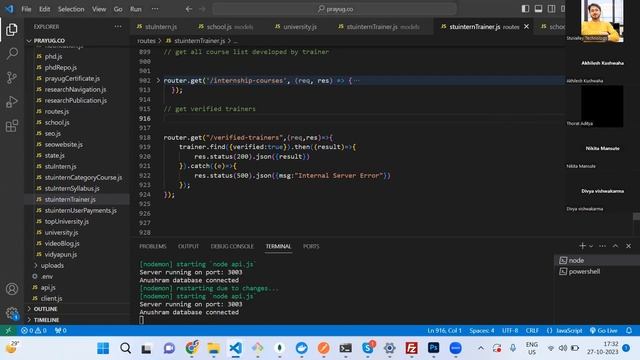The width and height of the screenshot is (640, 360).
Task: Toggle the primary sidebar layout icon
Action: pyautogui.click(x=525, y=9)
